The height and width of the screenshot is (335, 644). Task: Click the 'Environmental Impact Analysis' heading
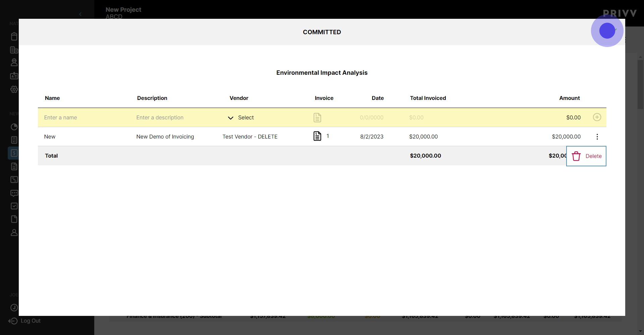point(322,73)
